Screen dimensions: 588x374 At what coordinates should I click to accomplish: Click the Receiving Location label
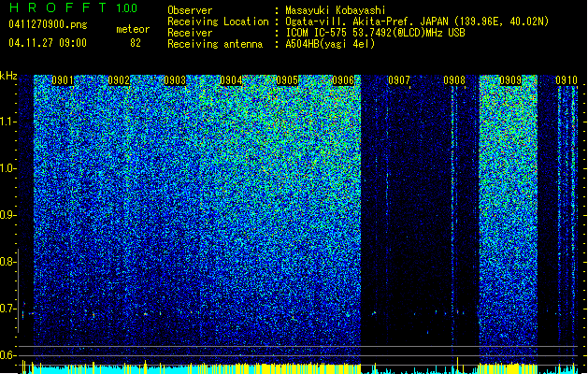tap(218, 22)
